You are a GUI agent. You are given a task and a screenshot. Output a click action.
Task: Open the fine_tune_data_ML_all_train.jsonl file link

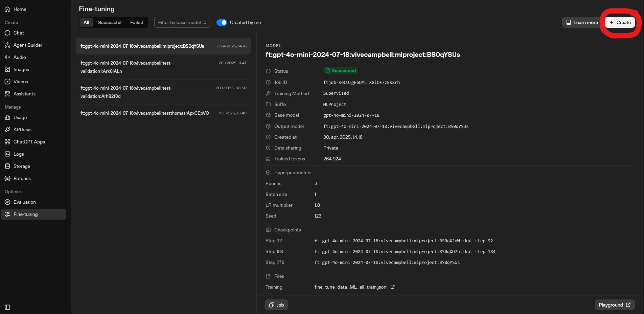pos(351,287)
